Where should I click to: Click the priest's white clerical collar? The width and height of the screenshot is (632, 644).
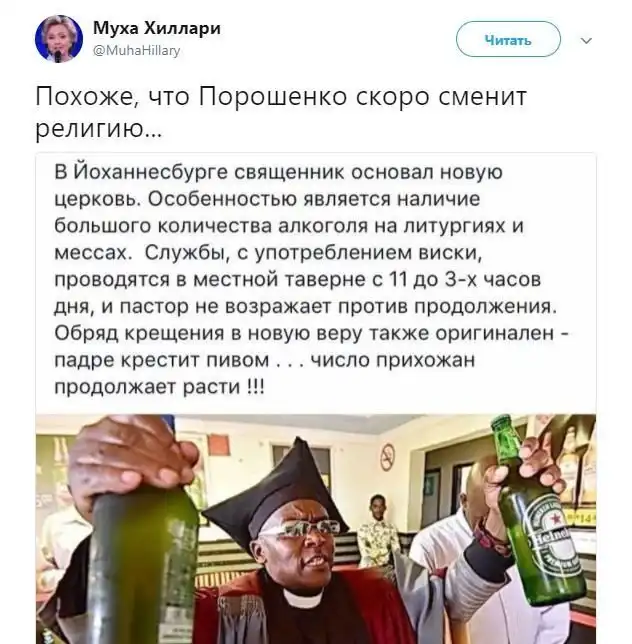pyautogui.click(x=302, y=598)
